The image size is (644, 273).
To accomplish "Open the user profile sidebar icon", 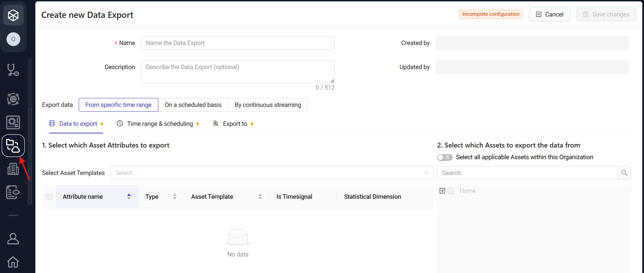I will [13, 239].
